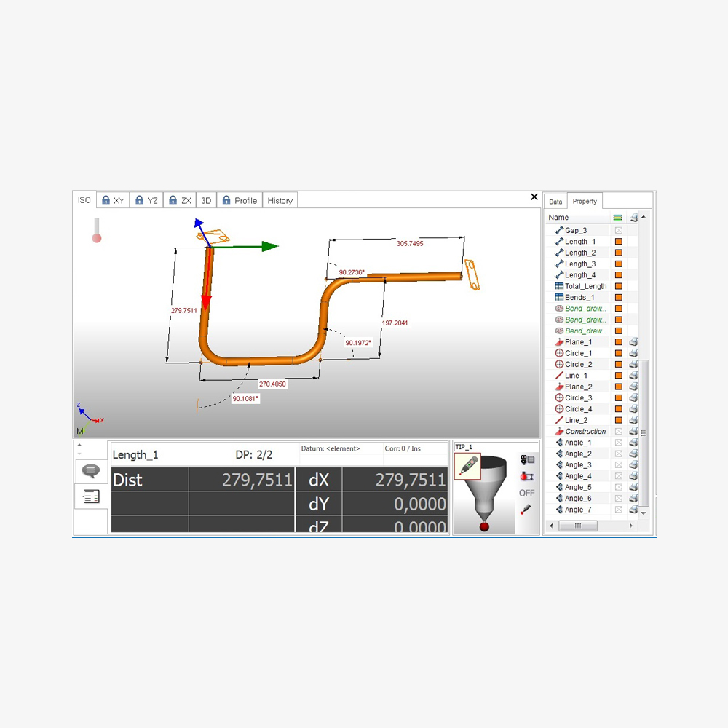Click the thermometer icon in the 3D view
Image resolution: width=728 pixels, height=728 pixels.
click(x=96, y=230)
